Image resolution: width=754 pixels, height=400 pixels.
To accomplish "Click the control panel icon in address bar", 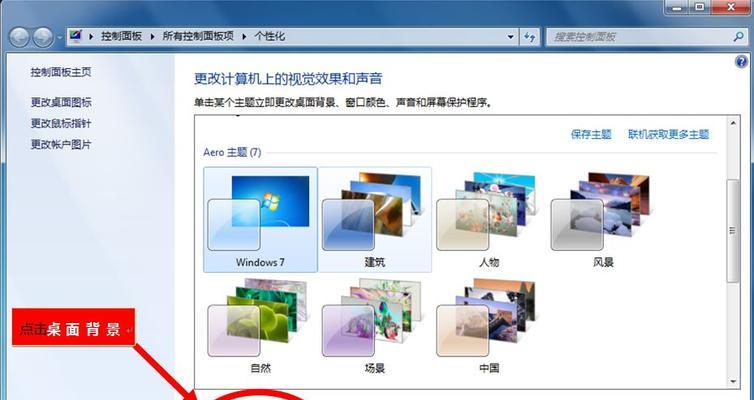I will pyautogui.click(x=75, y=36).
